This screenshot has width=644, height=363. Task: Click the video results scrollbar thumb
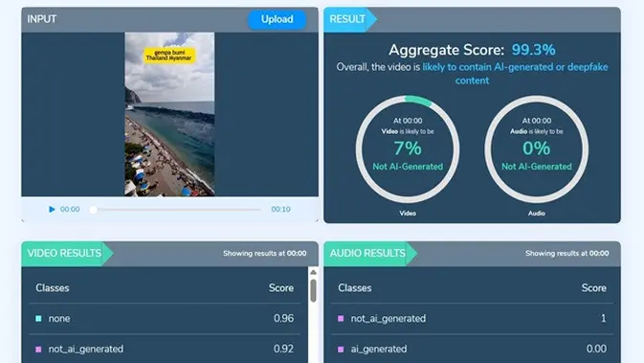313,290
